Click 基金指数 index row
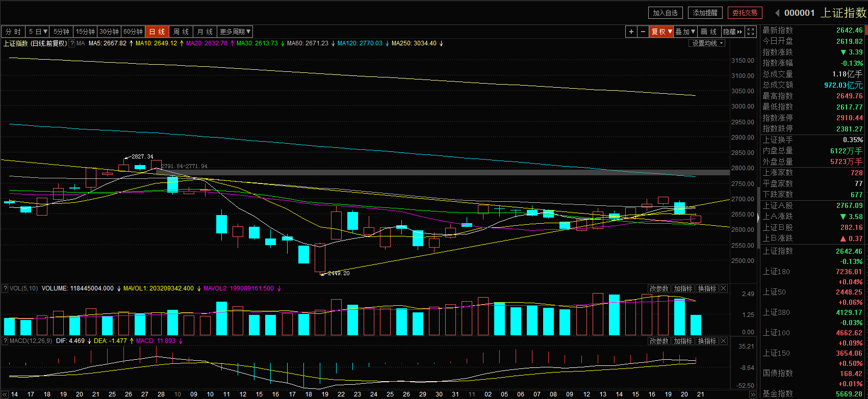 pos(812,394)
